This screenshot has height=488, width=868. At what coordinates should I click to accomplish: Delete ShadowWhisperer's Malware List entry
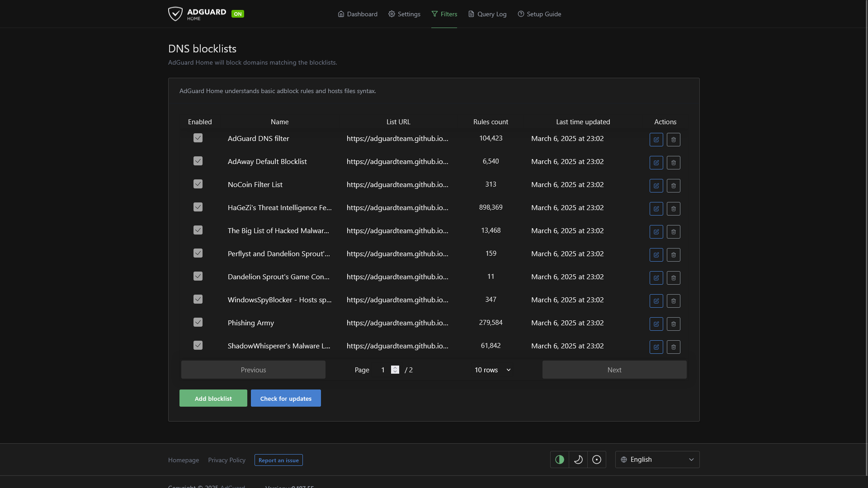[x=673, y=347]
